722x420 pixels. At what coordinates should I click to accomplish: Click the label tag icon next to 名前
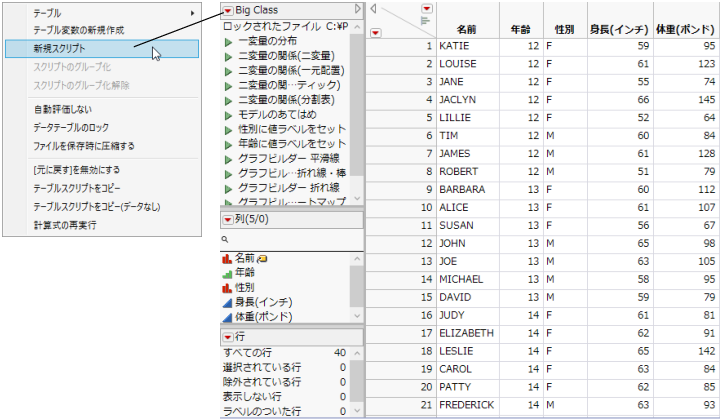262,259
